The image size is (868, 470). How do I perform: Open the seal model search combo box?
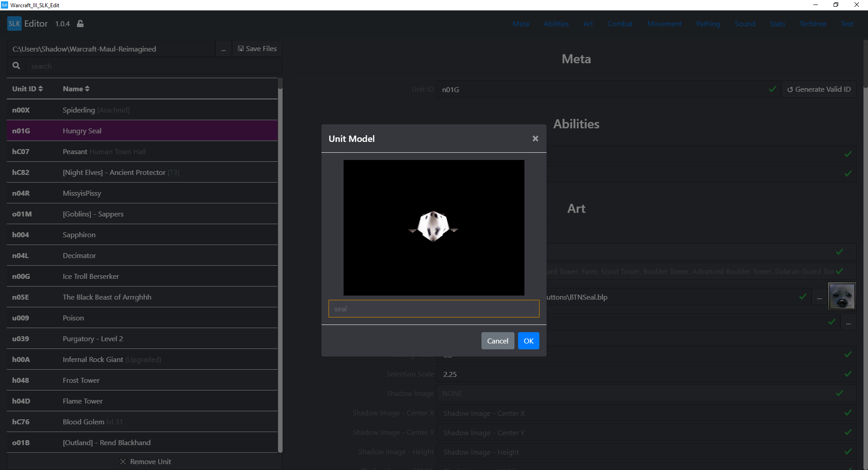(x=434, y=309)
